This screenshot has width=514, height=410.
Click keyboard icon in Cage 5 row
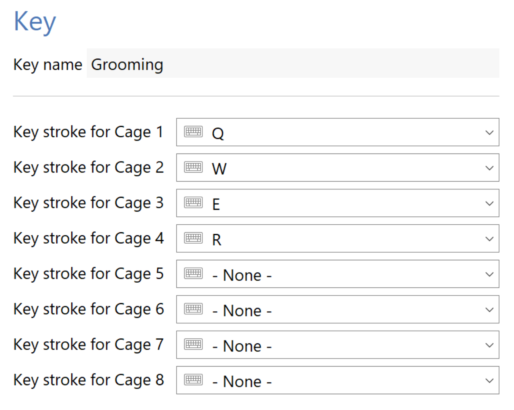(193, 273)
